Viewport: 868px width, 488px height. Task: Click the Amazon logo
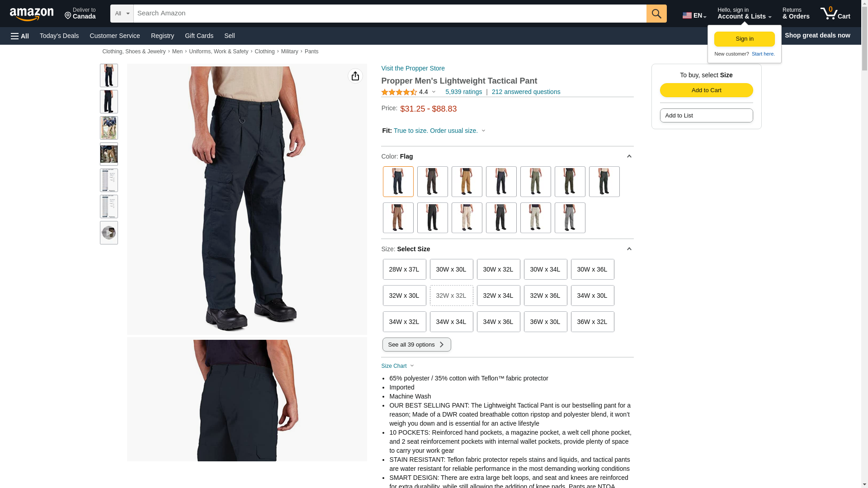pyautogui.click(x=32, y=14)
